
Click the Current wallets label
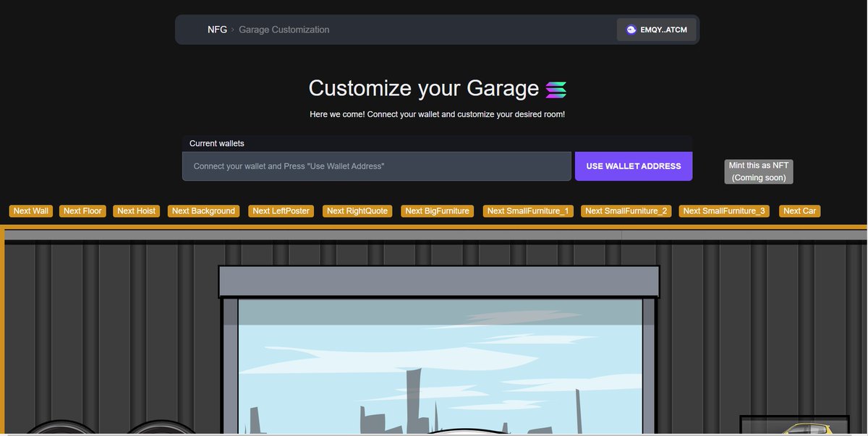click(x=217, y=143)
